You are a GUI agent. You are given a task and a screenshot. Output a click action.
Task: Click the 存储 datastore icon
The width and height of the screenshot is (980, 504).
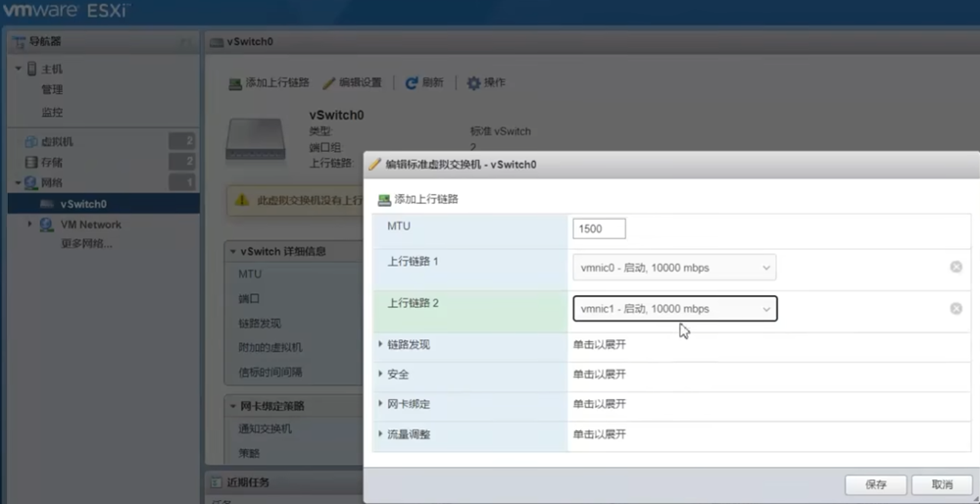tap(31, 163)
